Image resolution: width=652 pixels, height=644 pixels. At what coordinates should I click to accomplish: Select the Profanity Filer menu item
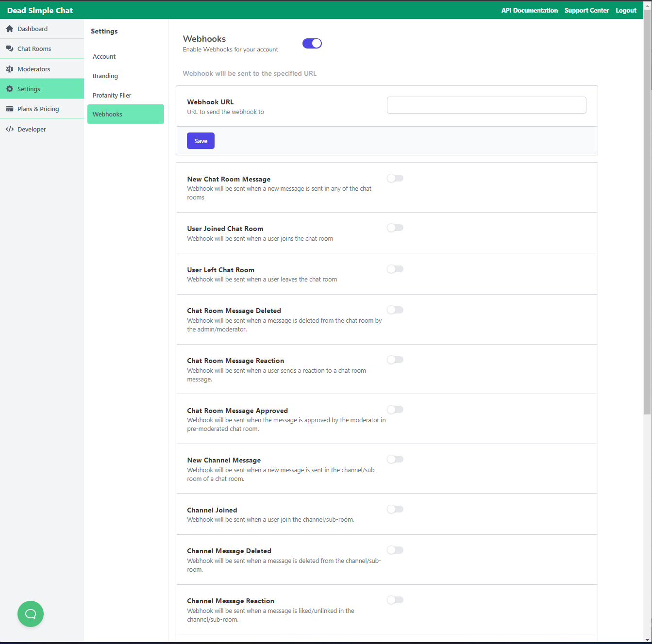[x=112, y=96]
